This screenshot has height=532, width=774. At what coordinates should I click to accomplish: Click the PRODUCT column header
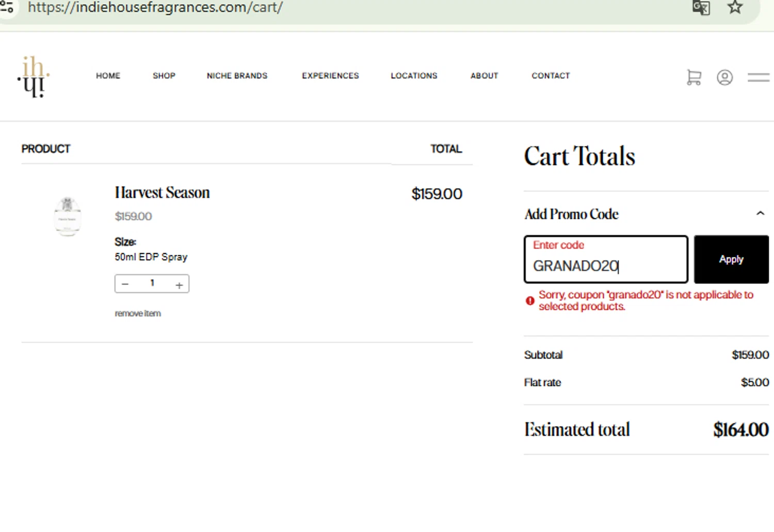(x=46, y=149)
